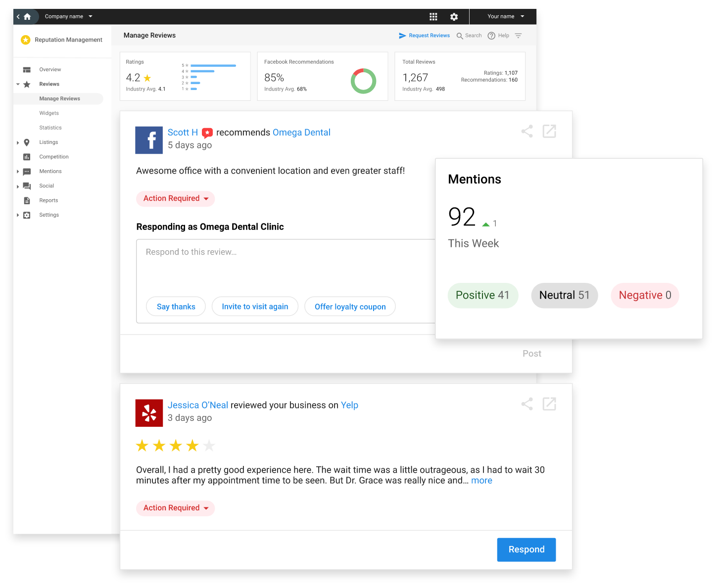Switch to the Manage Reviews sidebar entry
Image resolution: width=717 pixels, height=588 pixels.
[x=59, y=98]
